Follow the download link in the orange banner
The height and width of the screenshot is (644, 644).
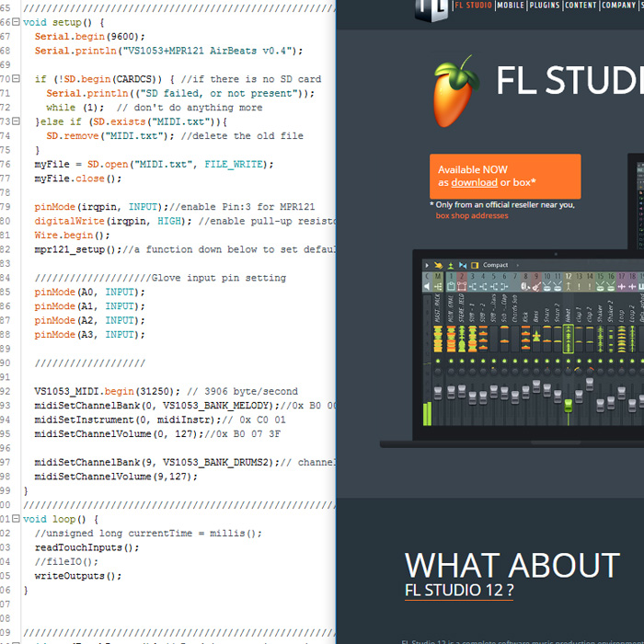point(475,182)
